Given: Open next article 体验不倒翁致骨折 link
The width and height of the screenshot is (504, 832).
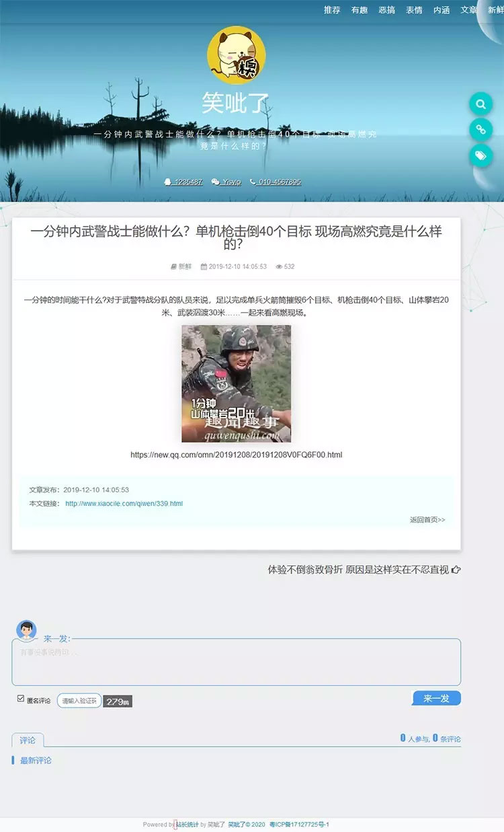Looking at the screenshot, I should (364, 570).
